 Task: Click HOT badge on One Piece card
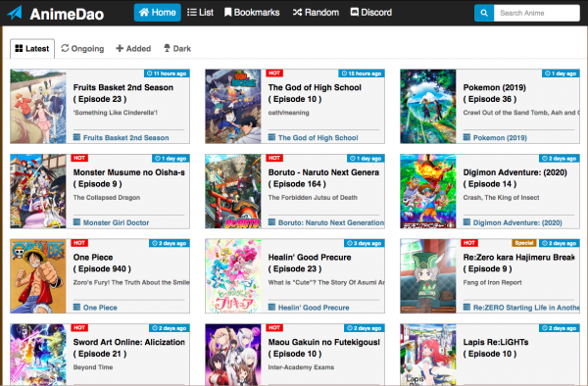tap(79, 243)
